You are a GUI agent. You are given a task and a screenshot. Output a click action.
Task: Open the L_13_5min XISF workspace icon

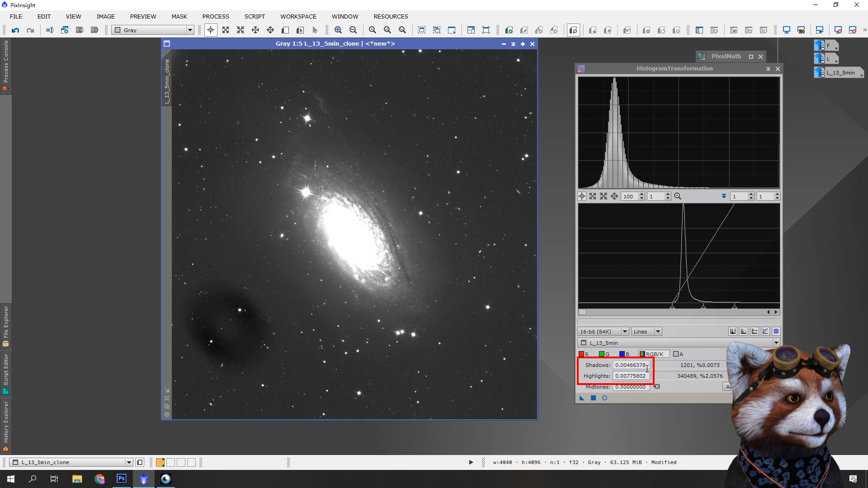click(839, 72)
